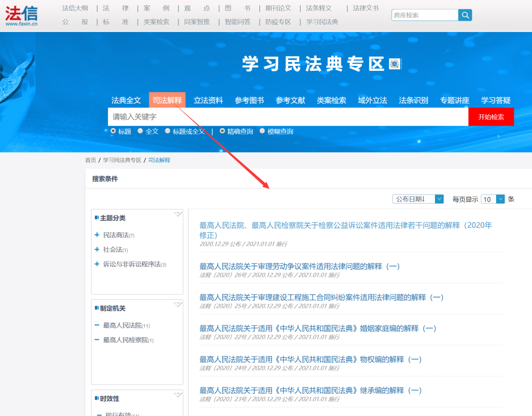This screenshot has width=532, height=416.
Task: Focus the 跨库检索 top search box
Action: click(x=425, y=15)
